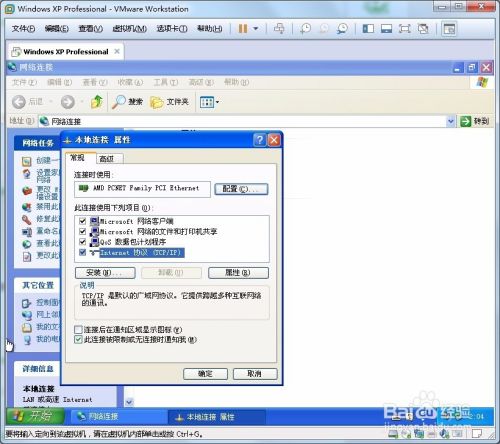Click the 本地连接 属性 taskbar button
The image size is (500, 444).
(x=217, y=417)
